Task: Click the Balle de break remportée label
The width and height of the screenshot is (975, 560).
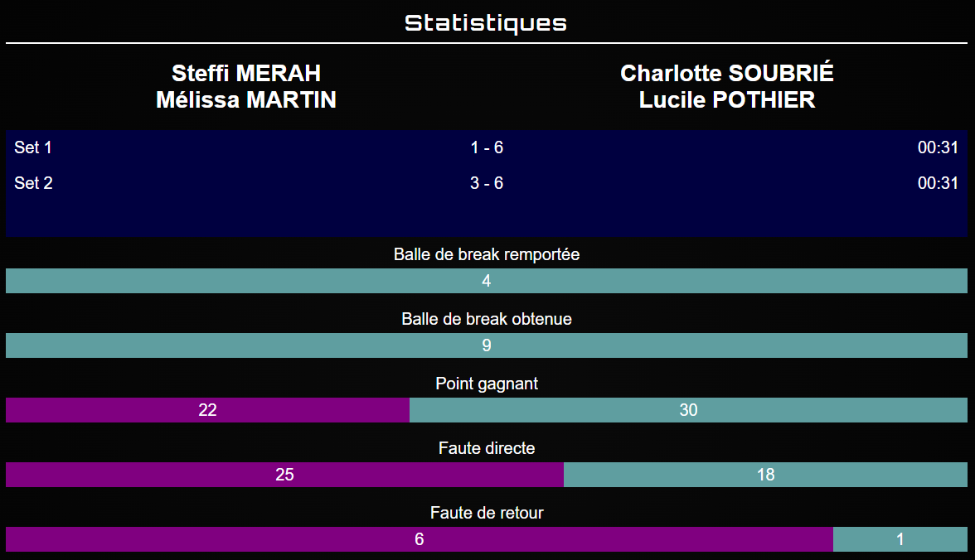Action: [487, 254]
